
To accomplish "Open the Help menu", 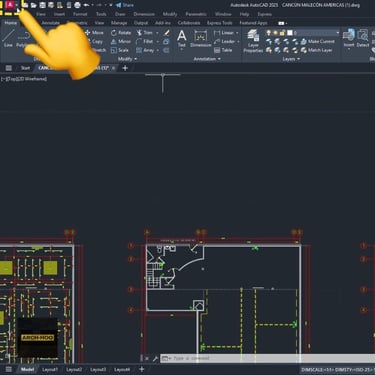I will tap(244, 14).
